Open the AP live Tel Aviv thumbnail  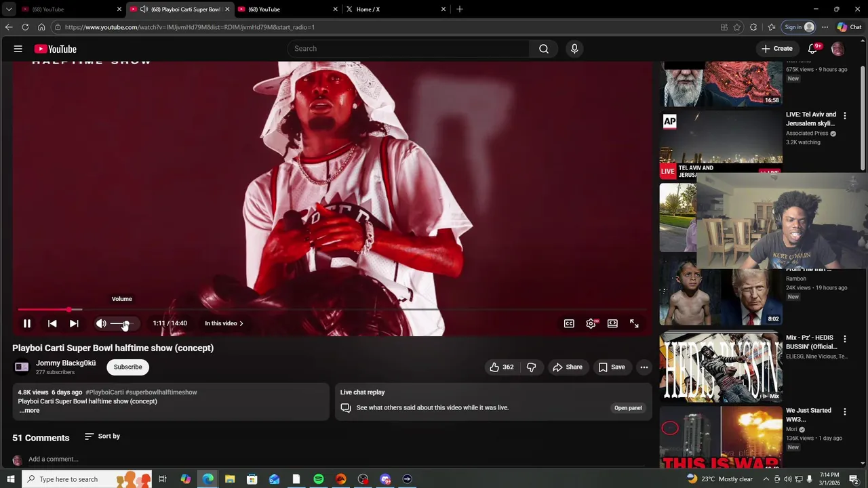[x=721, y=144]
